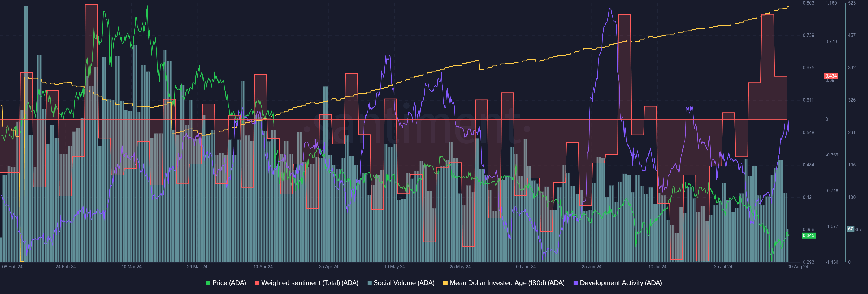Click the green Price (ADA) legend swatch
Viewport: 868px width, 294px height.
[x=208, y=283]
